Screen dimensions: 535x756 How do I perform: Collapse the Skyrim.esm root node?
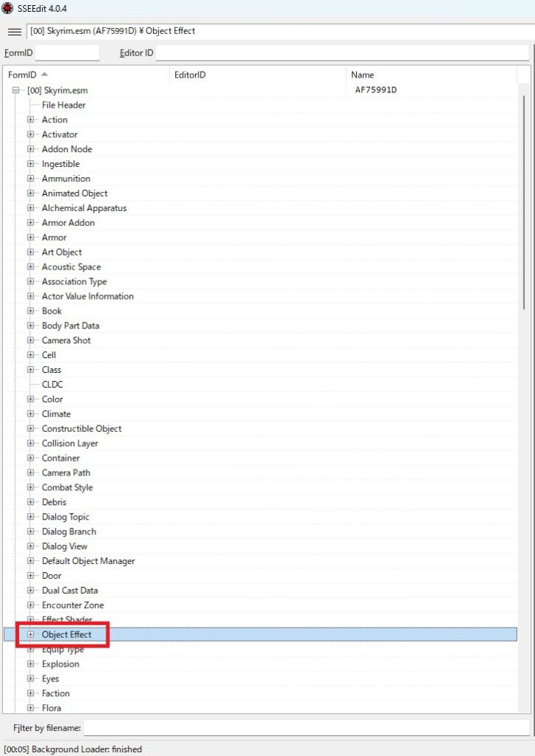[x=16, y=90]
